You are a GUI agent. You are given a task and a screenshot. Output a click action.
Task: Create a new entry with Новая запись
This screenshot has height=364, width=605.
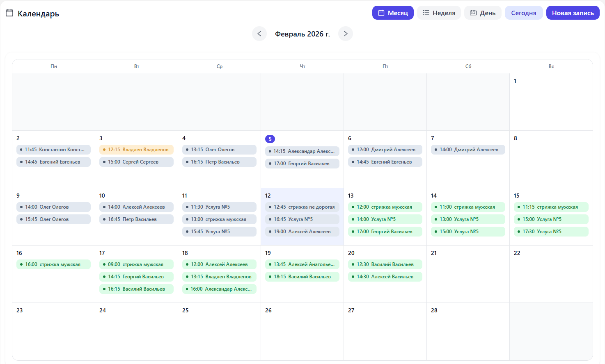pyautogui.click(x=573, y=13)
